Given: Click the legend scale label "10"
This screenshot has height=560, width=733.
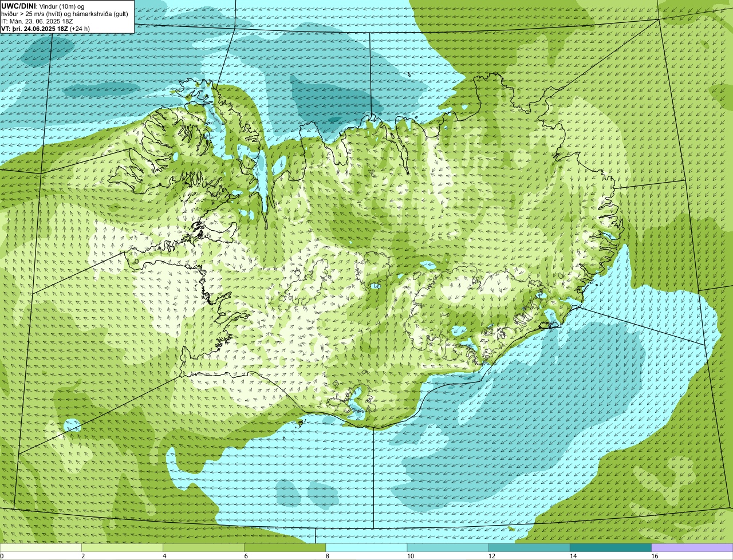Looking at the screenshot, I should click(410, 556).
